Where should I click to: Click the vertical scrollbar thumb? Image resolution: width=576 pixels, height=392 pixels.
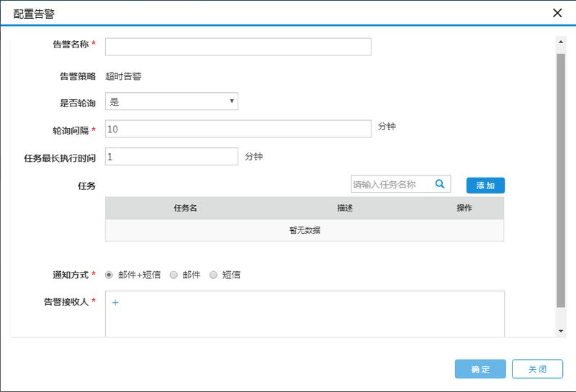pyautogui.click(x=561, y=180)
